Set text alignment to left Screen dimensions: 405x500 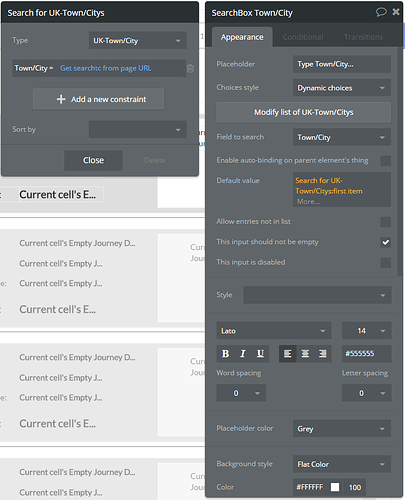pyautogui.click(x=288, y=354)
